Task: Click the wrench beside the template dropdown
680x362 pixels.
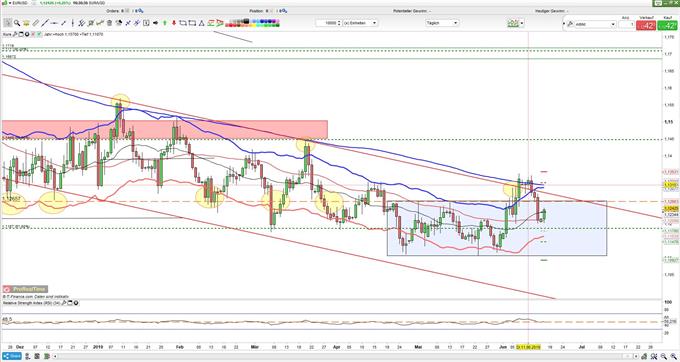Action: tap(569, 24)
